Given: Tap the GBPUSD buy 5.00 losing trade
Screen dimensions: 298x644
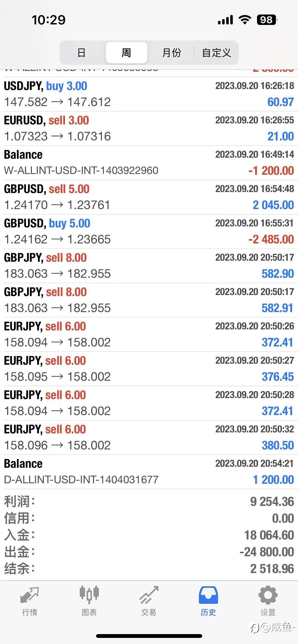Looking at the screenshot, I should tap(149, 231).
